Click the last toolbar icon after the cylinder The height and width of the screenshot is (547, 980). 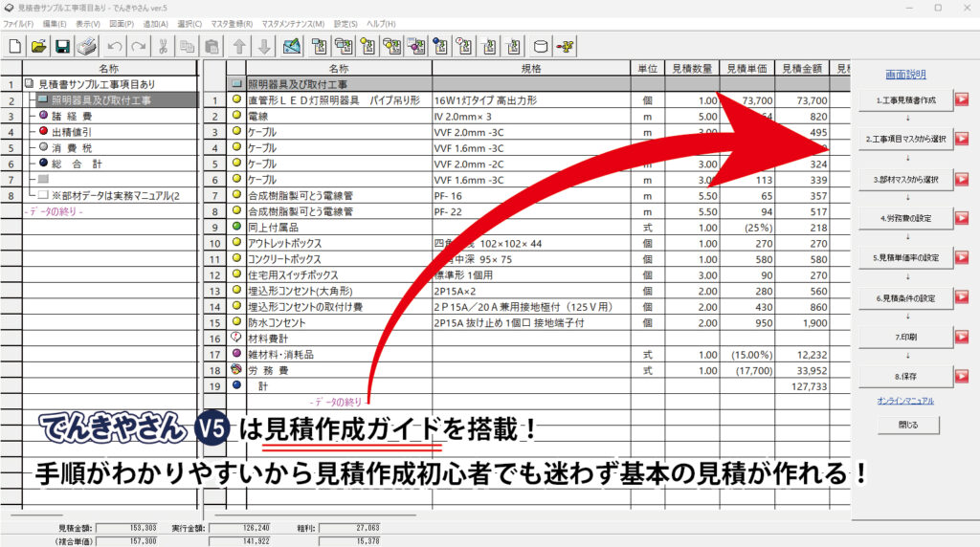[x=566, y=46]
